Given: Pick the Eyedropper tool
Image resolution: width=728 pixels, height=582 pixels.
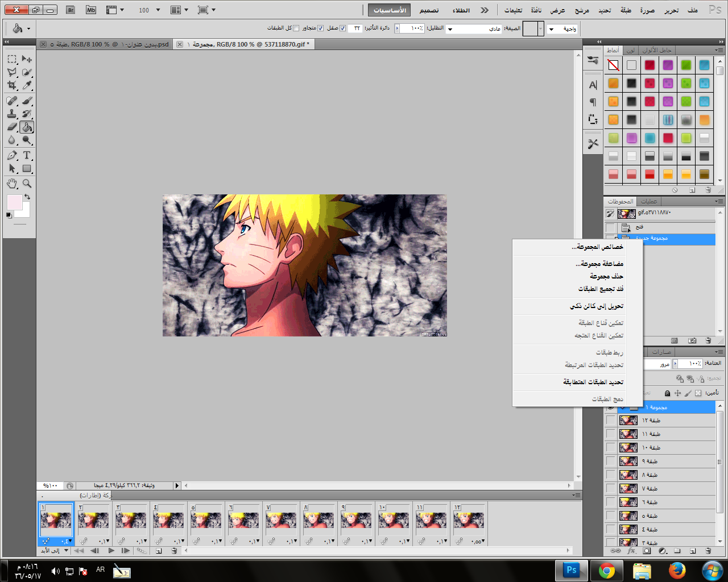Looking at the screenshot, I should tap(27, 85).
